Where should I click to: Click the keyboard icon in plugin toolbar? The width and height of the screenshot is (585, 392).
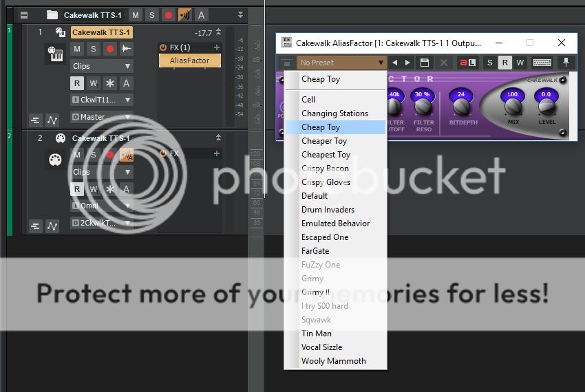click(x=542, y=63)
